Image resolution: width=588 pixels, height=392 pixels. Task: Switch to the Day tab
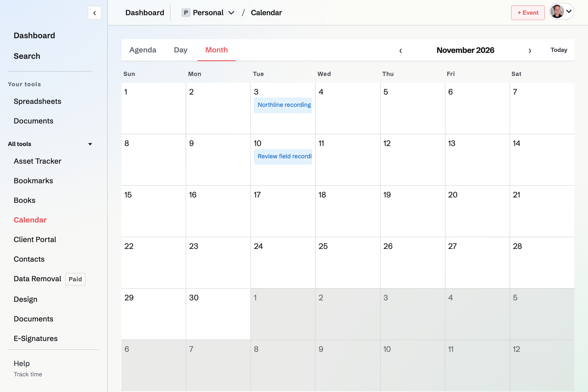click(x=181, y=50)
